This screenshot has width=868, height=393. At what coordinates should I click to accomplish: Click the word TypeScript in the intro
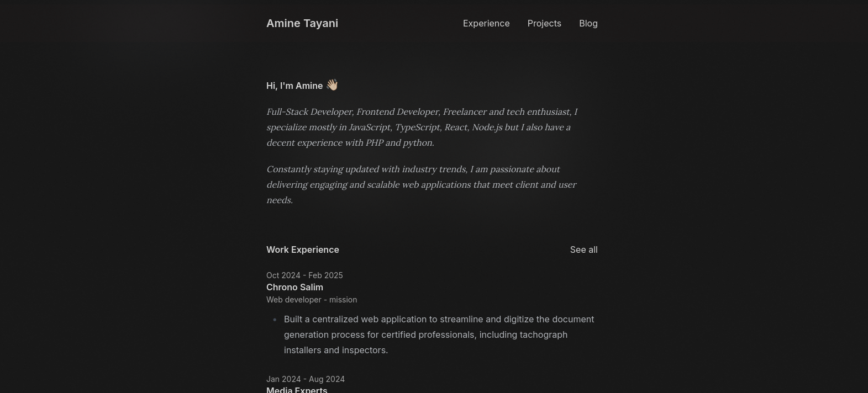click(x=417, y=127)
